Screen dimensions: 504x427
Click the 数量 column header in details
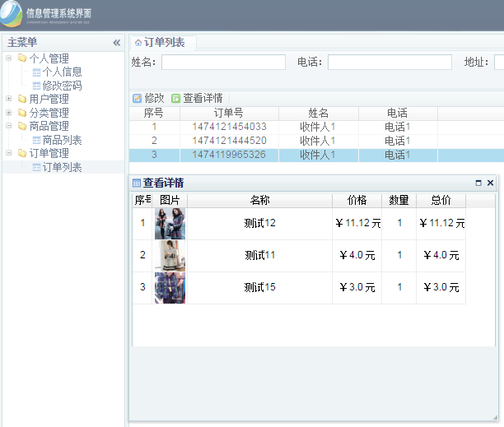[x=399, y=201]
